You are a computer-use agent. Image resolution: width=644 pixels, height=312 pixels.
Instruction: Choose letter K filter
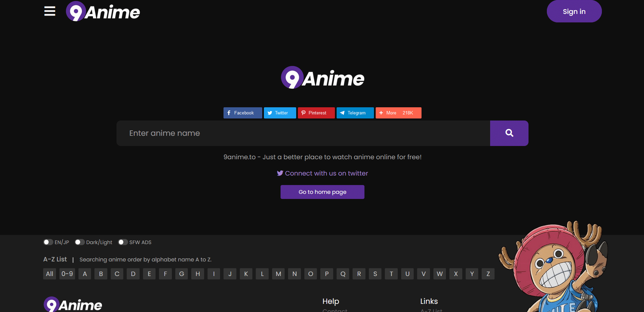[x=246, y=274]
